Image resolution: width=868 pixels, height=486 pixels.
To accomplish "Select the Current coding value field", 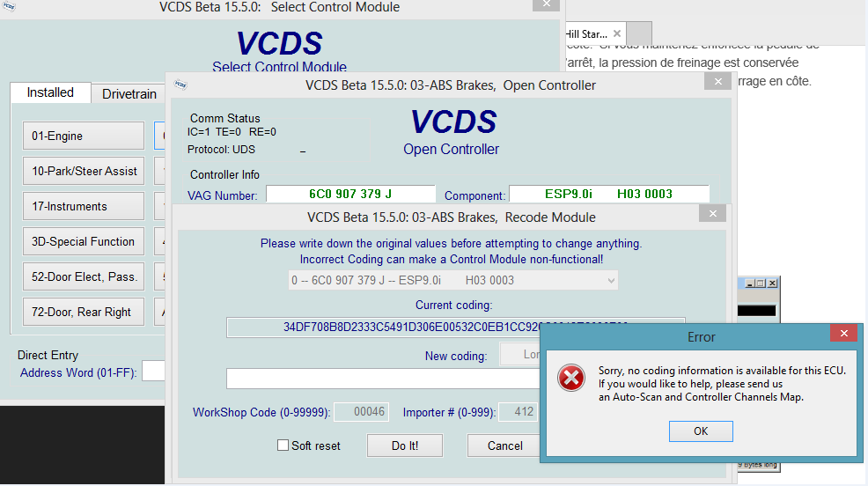I will point(383,328).
